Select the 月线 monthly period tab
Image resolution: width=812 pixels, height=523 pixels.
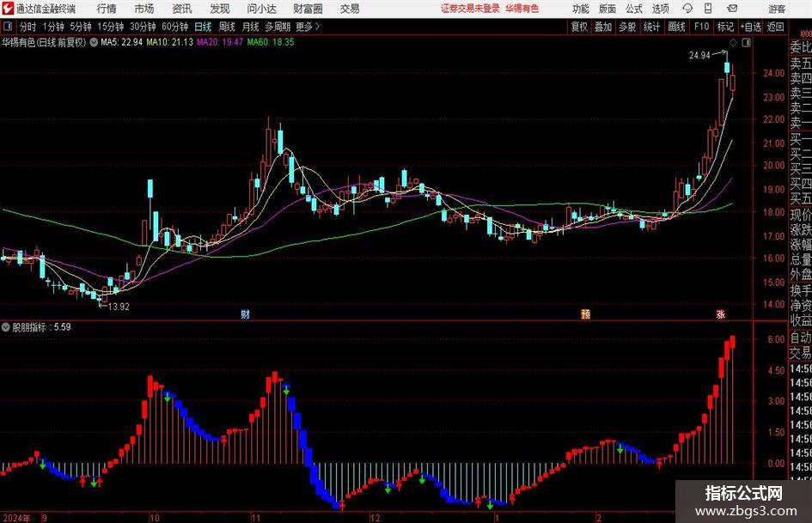(x=250, y=27)
